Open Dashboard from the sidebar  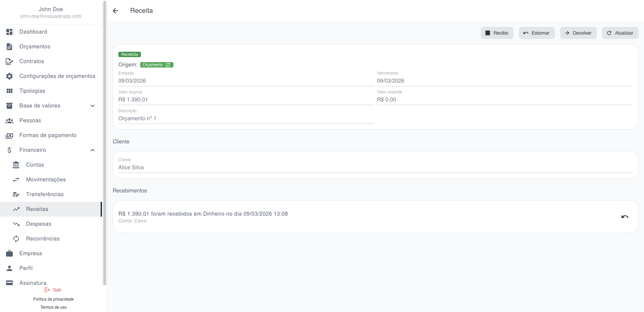click(50, 32)
